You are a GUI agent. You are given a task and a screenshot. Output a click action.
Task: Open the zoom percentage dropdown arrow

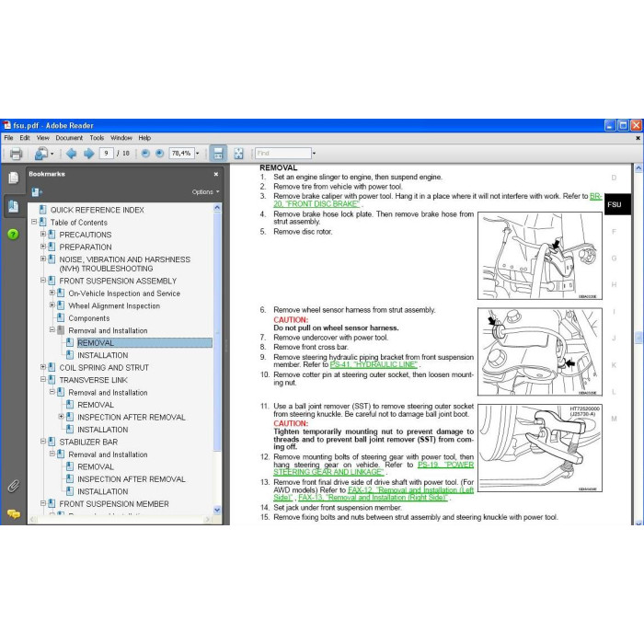[198, 154]
